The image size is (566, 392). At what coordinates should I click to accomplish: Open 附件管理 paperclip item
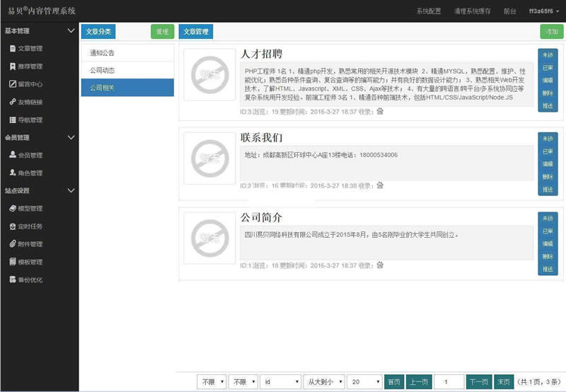[30, 244]
